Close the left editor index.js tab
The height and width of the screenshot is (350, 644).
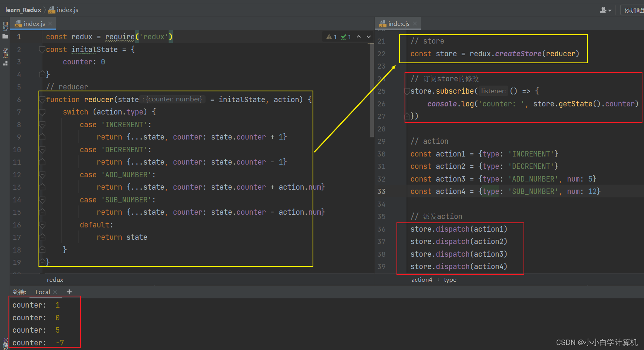pos(50,24)
